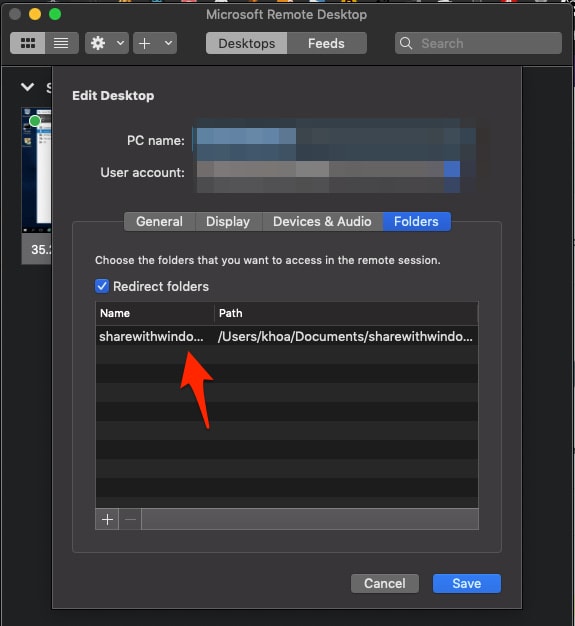Click the plus add button in toolbar
The image size is (575, 626).
click(145, 43)
